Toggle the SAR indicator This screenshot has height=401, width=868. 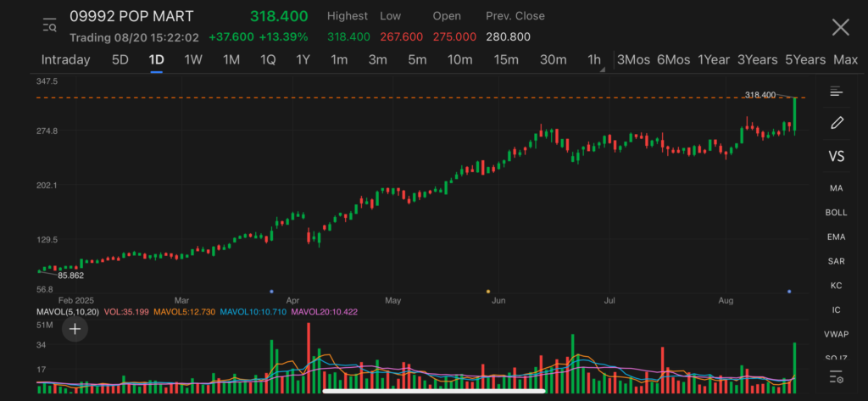pos(836,261)
